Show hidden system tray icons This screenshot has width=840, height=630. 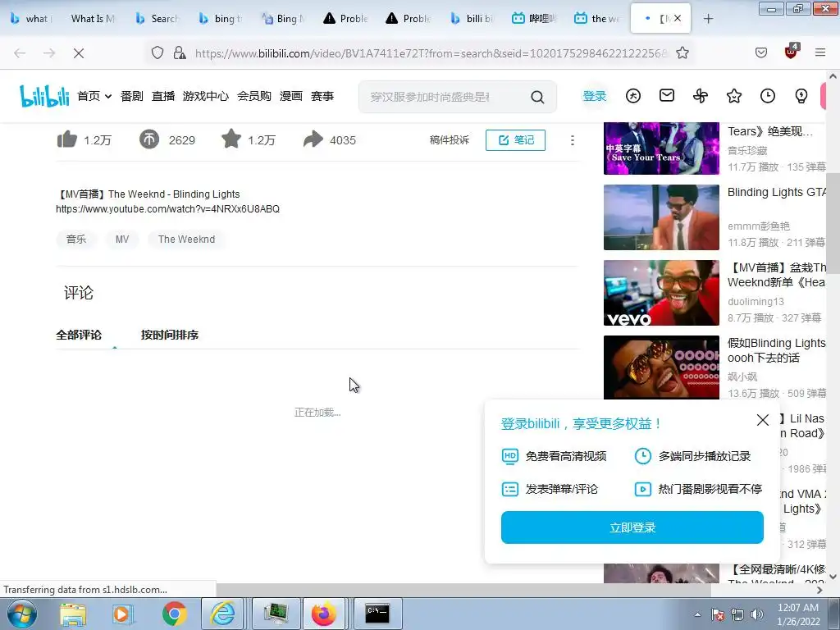[x=697, y=614]
